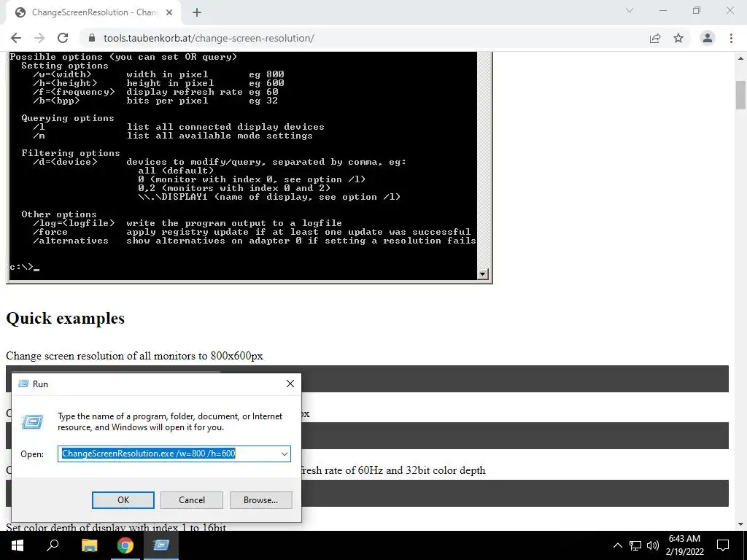Cancel the Run dialog
The height and width of the screenshot is (560, 747).
coord(192,500)
